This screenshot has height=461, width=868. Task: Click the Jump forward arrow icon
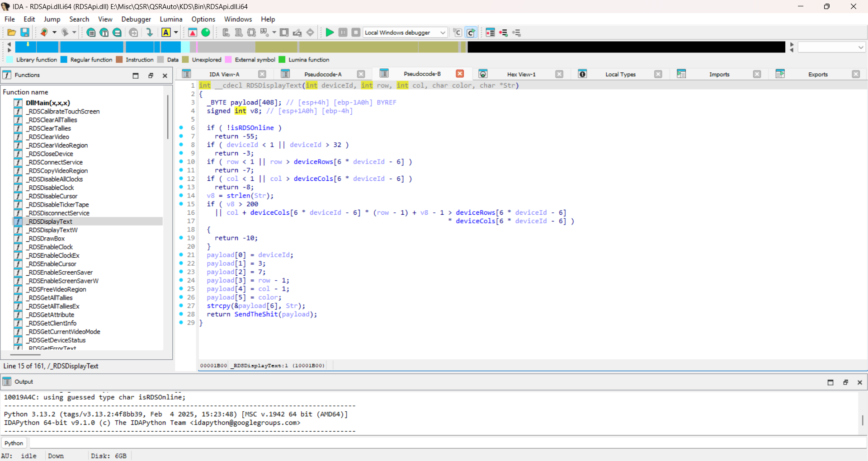(x=65, y=33)
